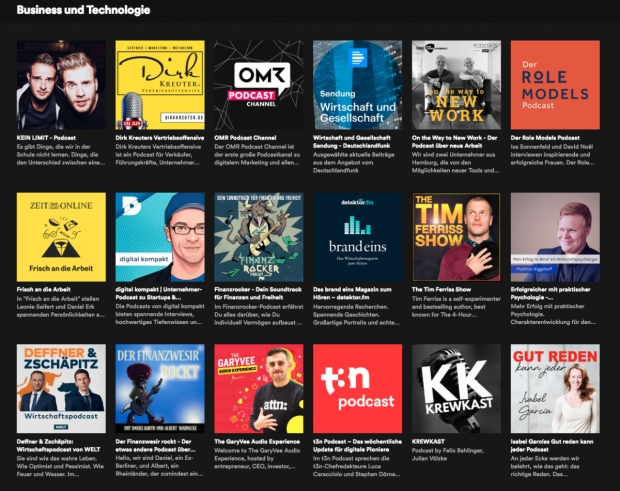Image resolution: width=620 pixels, height=491 pixels.
Task: Click 'Isabel Garcias Gut reden' title
Action: click(552, 446)
